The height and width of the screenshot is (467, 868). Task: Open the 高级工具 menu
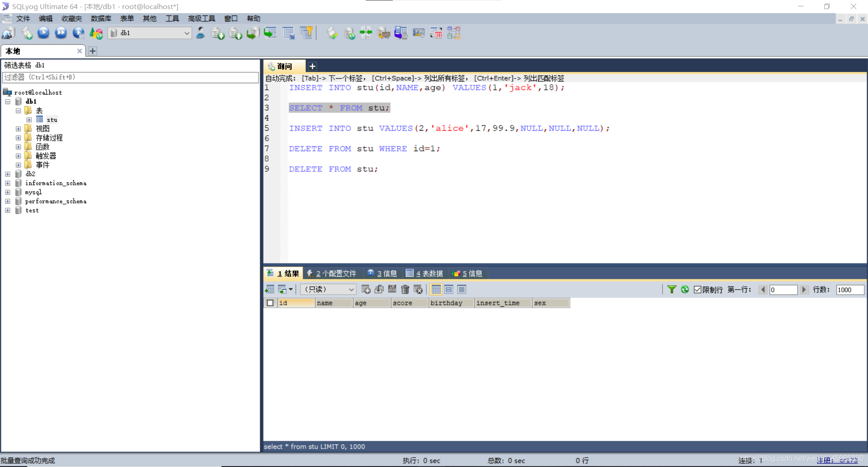coord(202,19)
